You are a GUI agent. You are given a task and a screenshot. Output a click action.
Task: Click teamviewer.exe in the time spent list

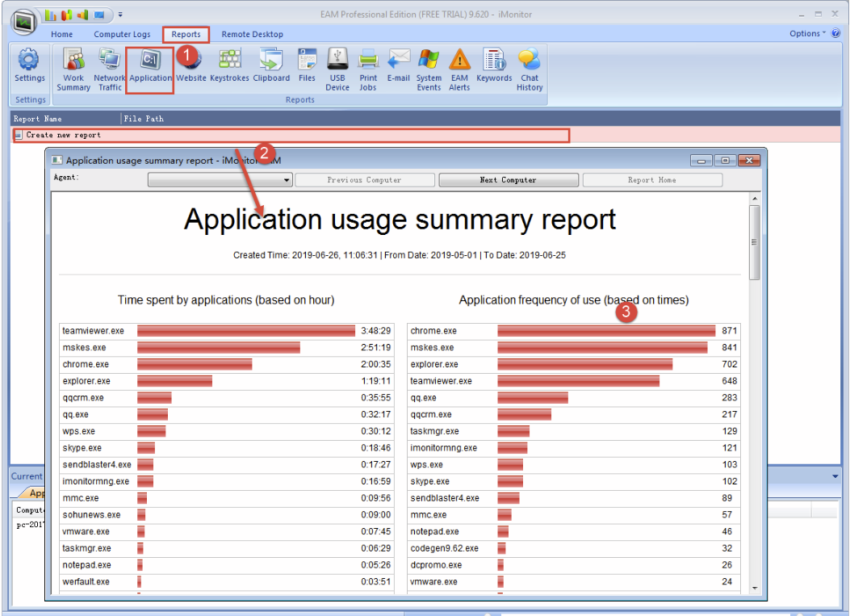tap(93, 331)
